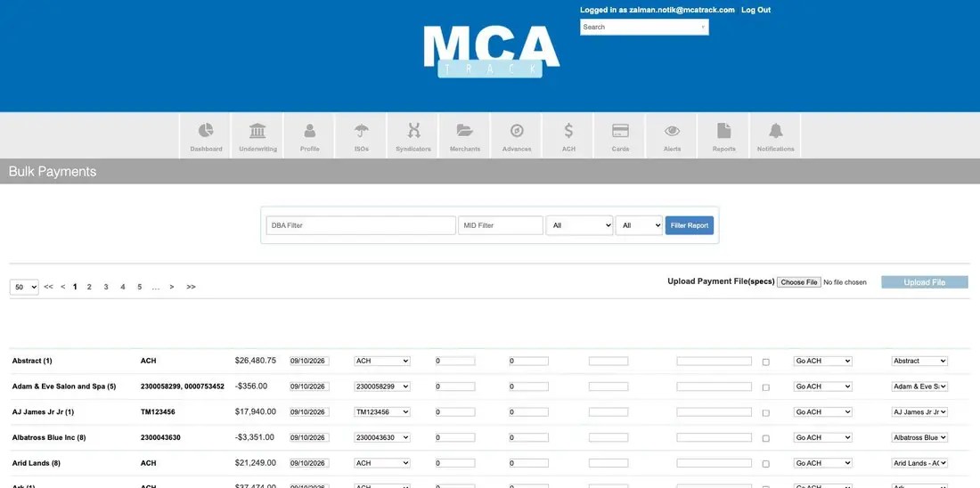Open the 2300058299 MID dropdown

click(382, 386)
